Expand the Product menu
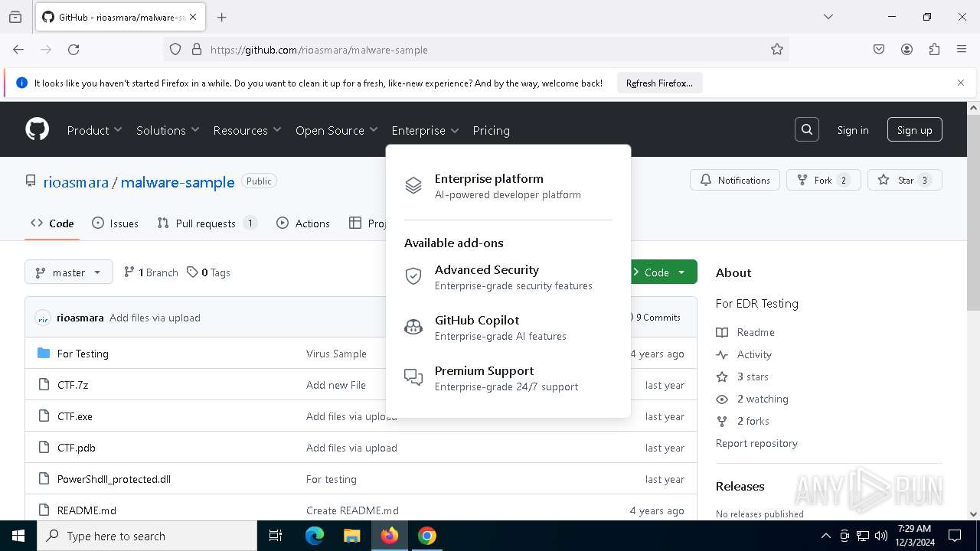 (x=94, y=130)
